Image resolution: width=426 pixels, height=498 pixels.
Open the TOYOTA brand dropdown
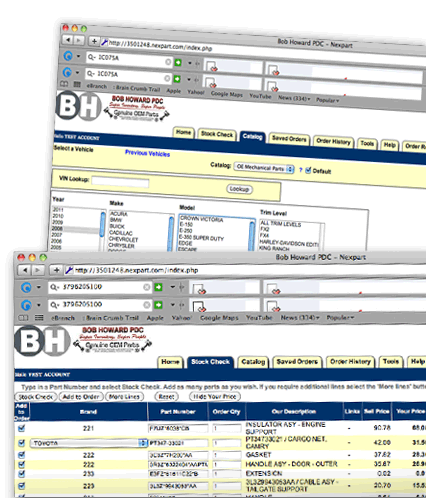tap(89, 443)
